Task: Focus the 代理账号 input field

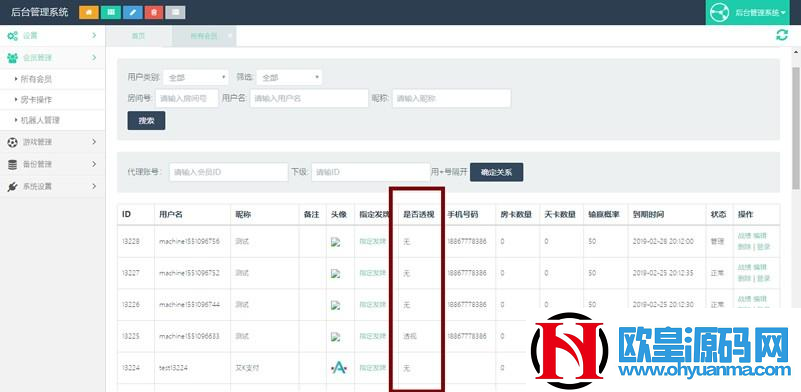Action: point(229,172)
